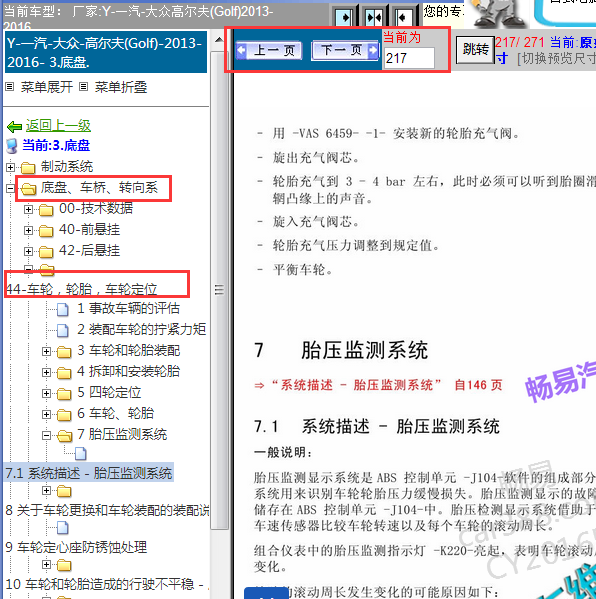
Task: Click the menu collapse list icon
Action: [x=83, y=87]
